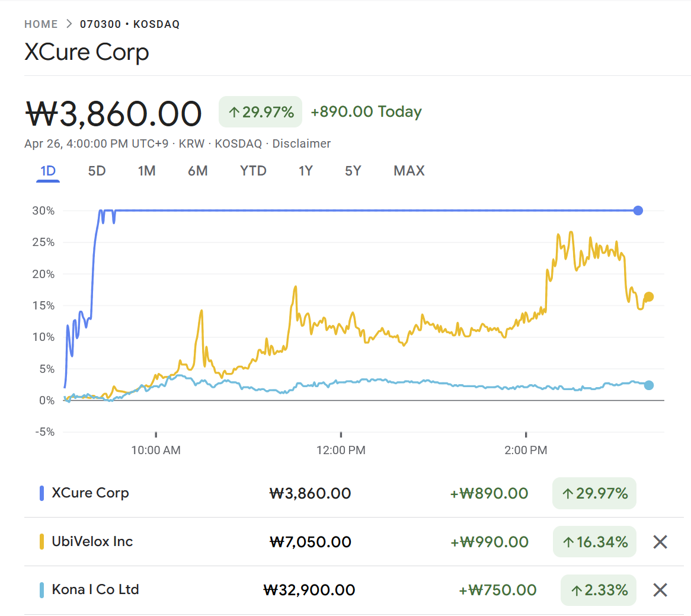691x616 pixels.
Task: Click the 29.97% gain badge beside price
Action: pos(260,112)
